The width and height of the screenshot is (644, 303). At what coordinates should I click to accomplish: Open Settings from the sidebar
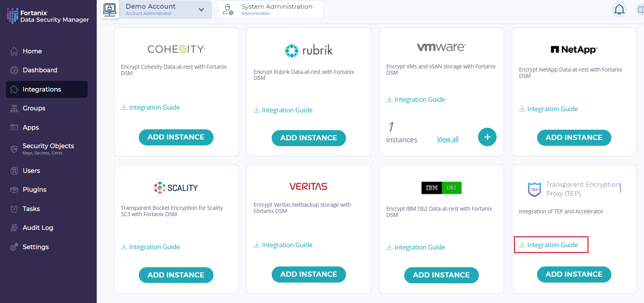click(35, 247)
